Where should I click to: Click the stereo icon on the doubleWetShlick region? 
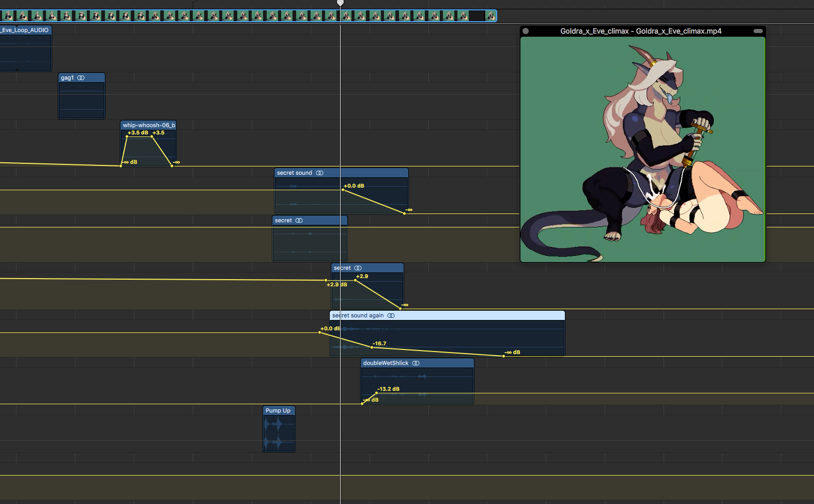coord(416,363)
